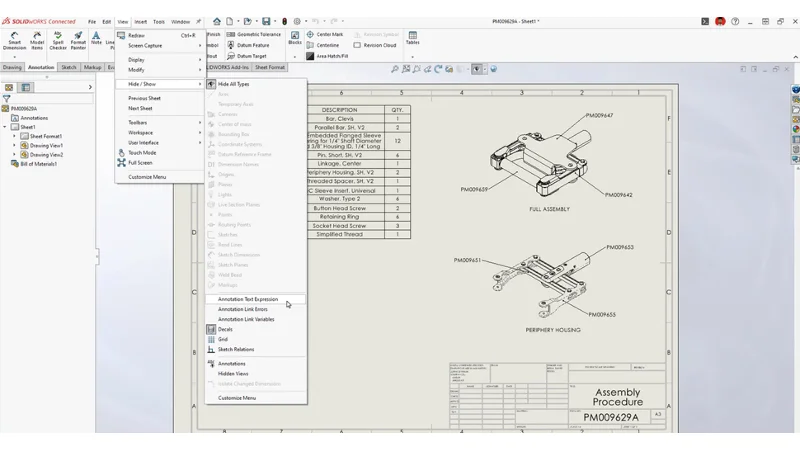Click Customize Menu in View menu
Viewport: 800px width, 450px height.
(147, 177)
